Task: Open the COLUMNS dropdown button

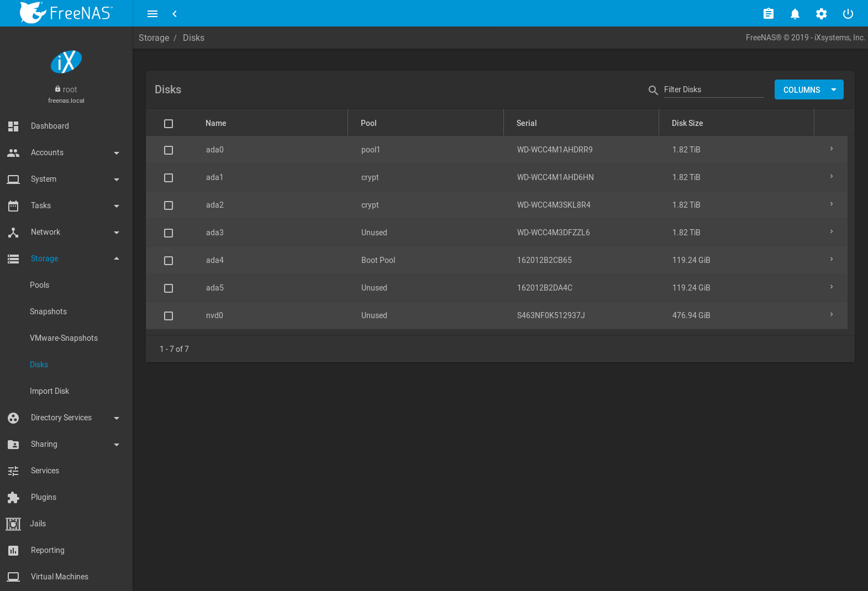Action: (x=808, y=90)
